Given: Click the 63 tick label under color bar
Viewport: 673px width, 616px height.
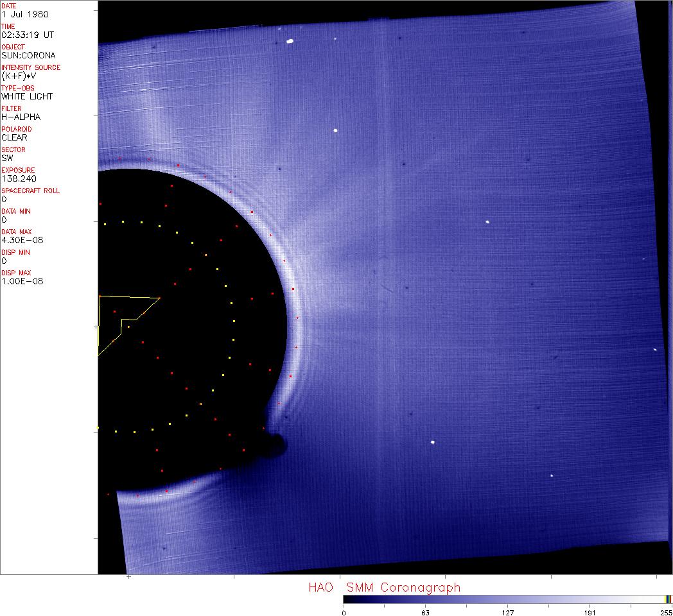Looking at the screenshot, I should (425, 612).
